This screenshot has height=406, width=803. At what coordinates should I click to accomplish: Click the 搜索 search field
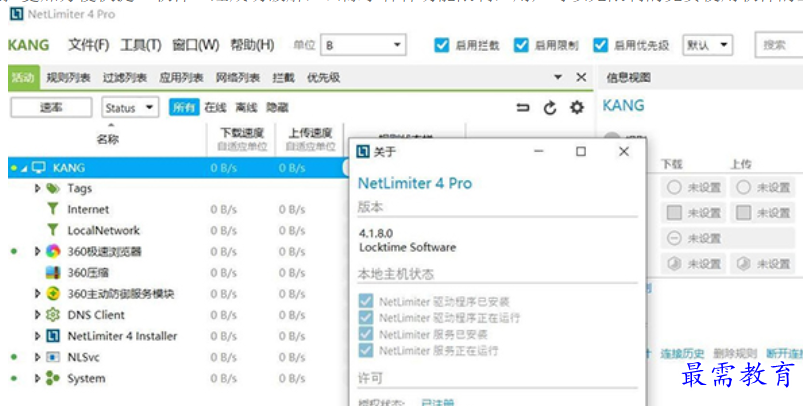[779, 45]
